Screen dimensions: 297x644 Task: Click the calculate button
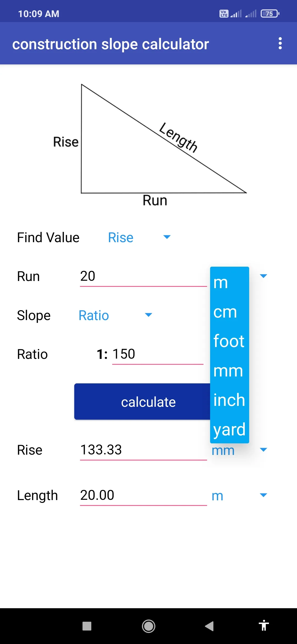(x=142, y=402)
